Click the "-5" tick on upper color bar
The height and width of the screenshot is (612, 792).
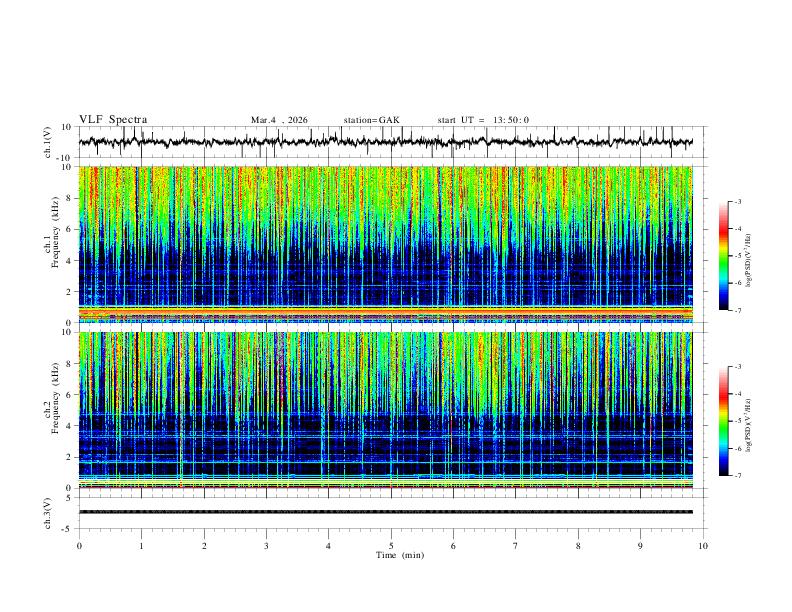[737, 256]
